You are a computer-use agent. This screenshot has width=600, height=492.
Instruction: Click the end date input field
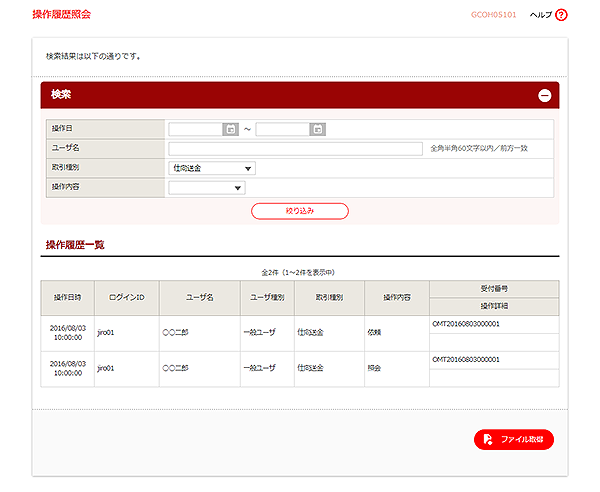pyautogui.click(x=283, y=129)
